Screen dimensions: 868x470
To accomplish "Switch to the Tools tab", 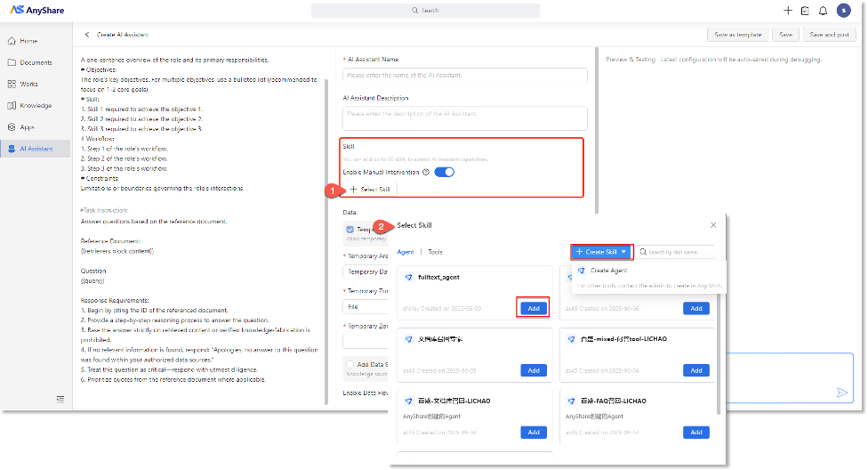I will (x=435, y=252).
